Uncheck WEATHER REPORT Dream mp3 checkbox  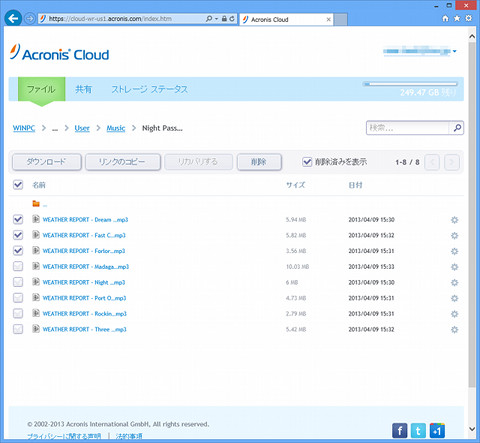[18, 219]
